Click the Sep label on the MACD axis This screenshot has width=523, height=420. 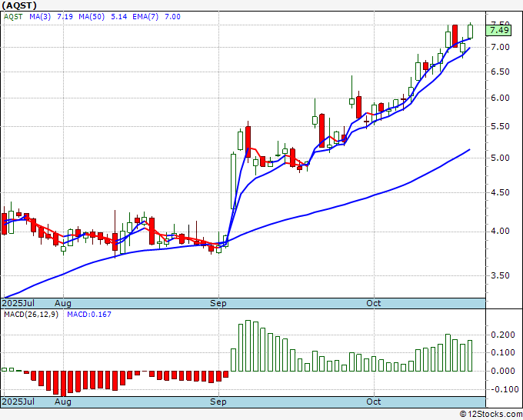pos(218,402)
